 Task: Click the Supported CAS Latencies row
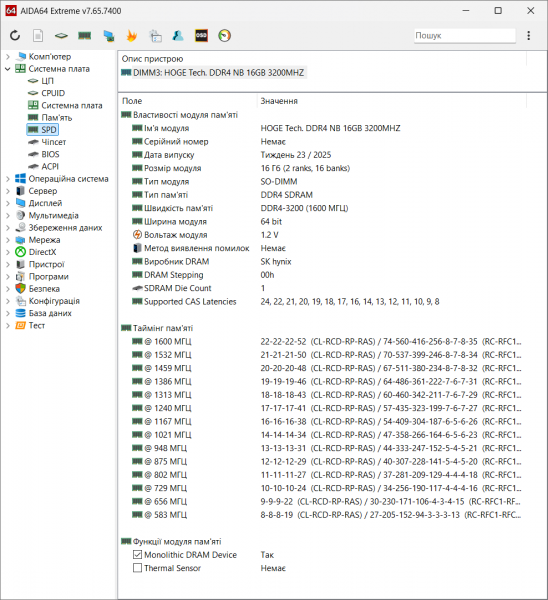[x=321, y=302]
